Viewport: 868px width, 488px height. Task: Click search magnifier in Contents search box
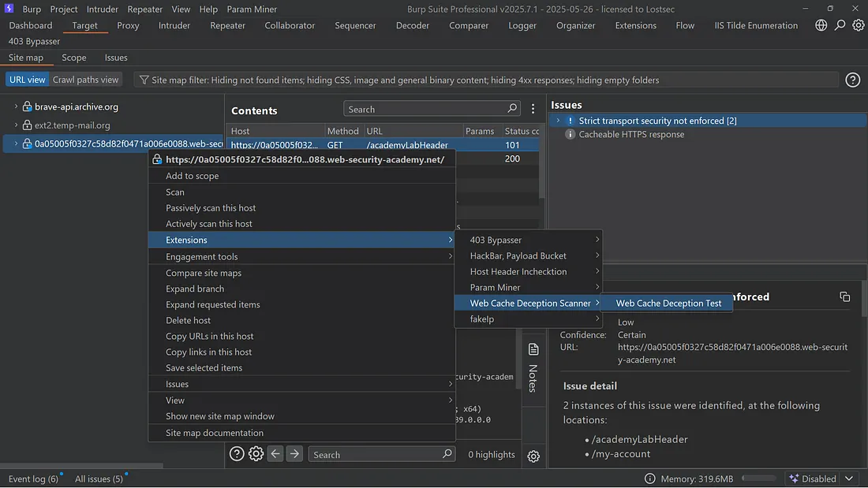pos(512,109)
